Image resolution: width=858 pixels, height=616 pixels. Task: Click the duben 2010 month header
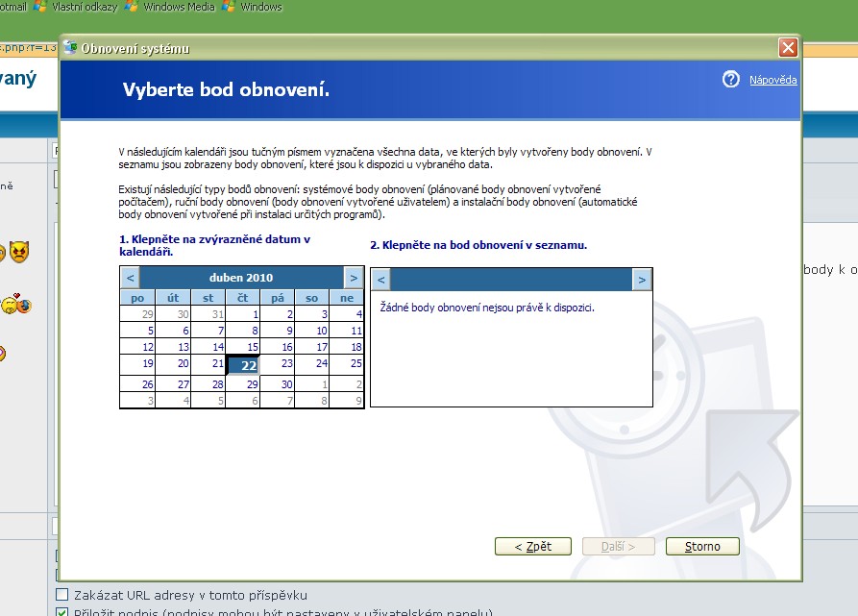click(x=241, y=278)
